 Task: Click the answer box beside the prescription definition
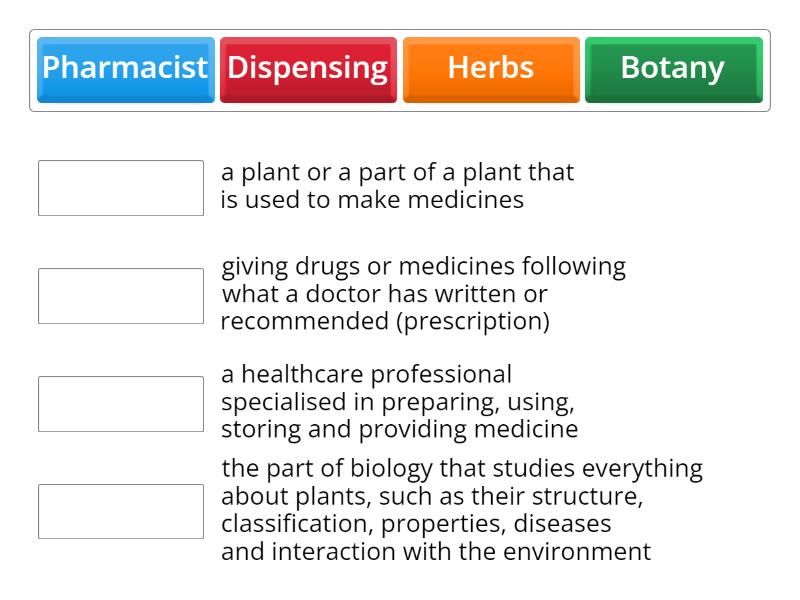pyautogui.click(x=120, y=294)
